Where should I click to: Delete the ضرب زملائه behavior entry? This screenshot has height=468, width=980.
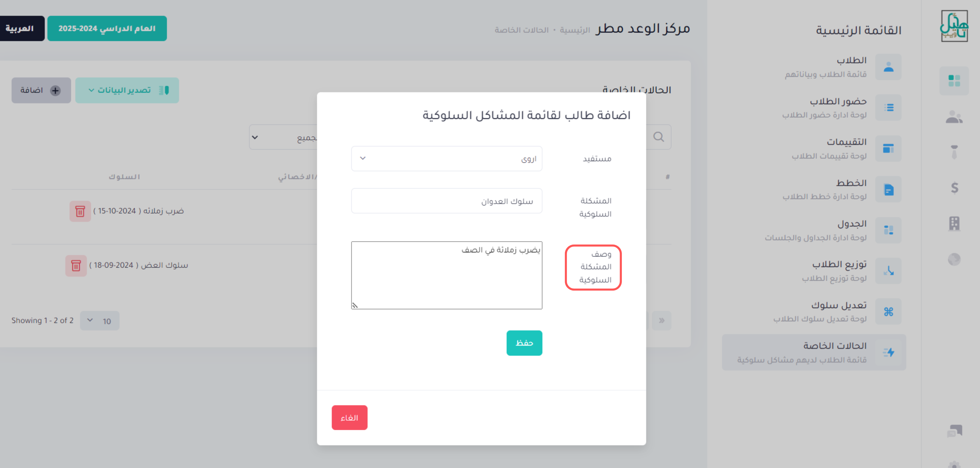click(80, 211)
